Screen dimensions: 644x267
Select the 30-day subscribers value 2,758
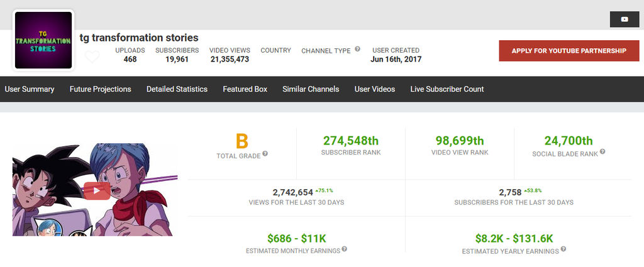tap(510, 192)
